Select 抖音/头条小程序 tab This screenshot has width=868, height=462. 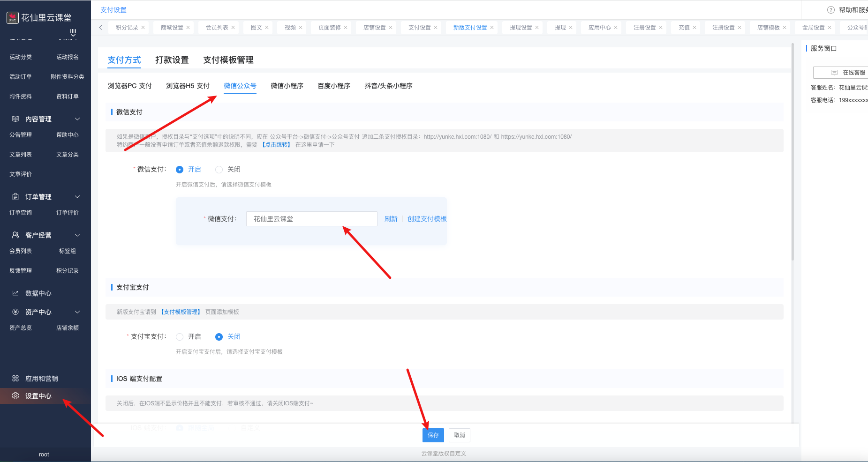click(x=388, y=86)
